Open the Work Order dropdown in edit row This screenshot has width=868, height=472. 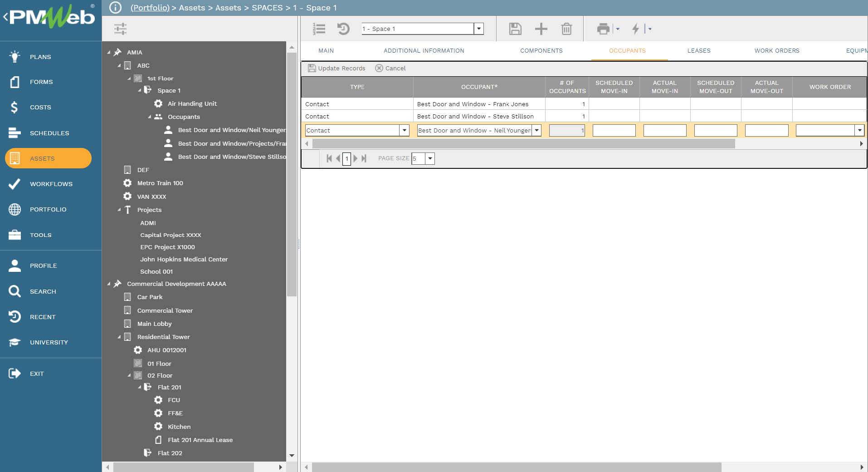coord(859,130)
